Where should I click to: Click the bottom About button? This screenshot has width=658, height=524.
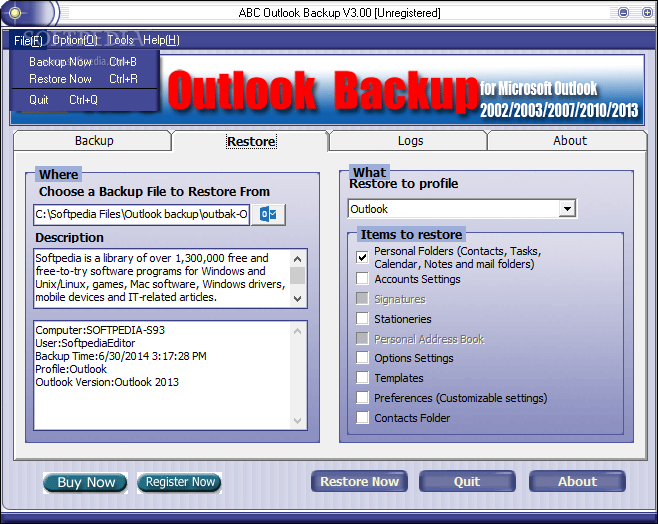(x=577, y=481)
